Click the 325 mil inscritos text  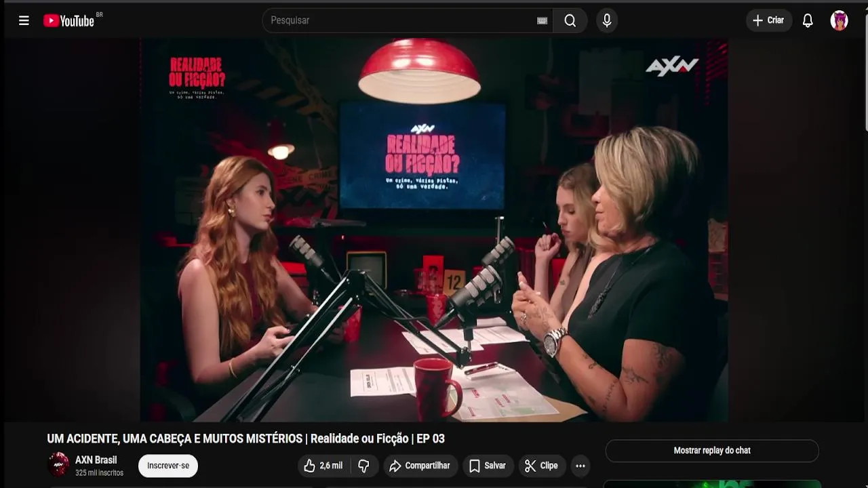[x=99, y=472]
